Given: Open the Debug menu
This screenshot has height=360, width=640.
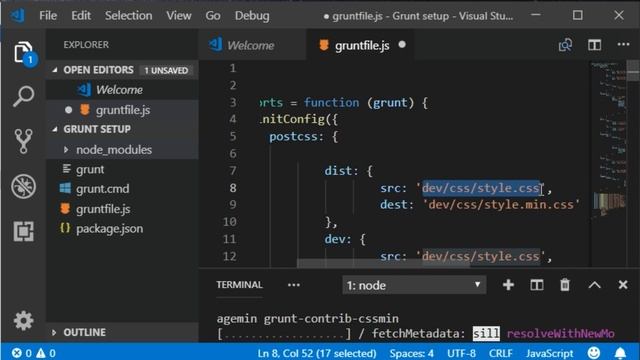Looking at the screenshot, I should 252,16.
